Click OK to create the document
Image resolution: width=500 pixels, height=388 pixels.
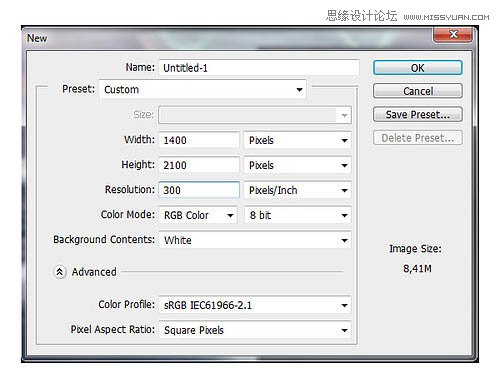418,68
